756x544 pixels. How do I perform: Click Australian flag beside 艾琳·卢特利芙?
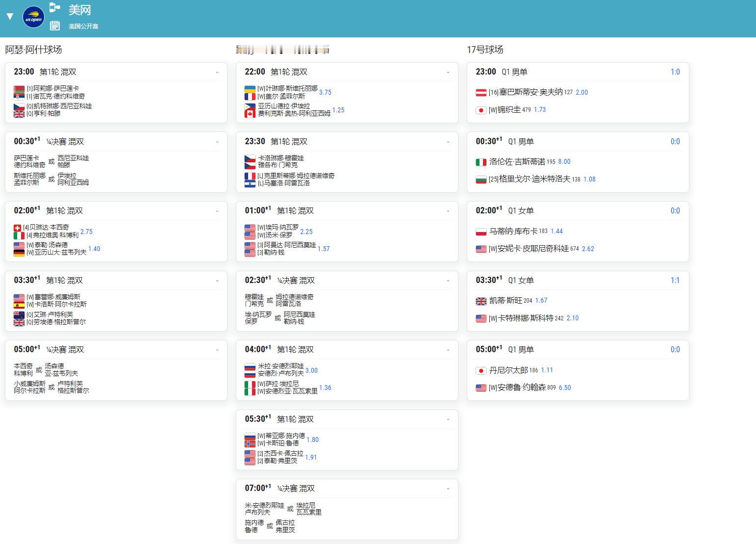(19, 315)
